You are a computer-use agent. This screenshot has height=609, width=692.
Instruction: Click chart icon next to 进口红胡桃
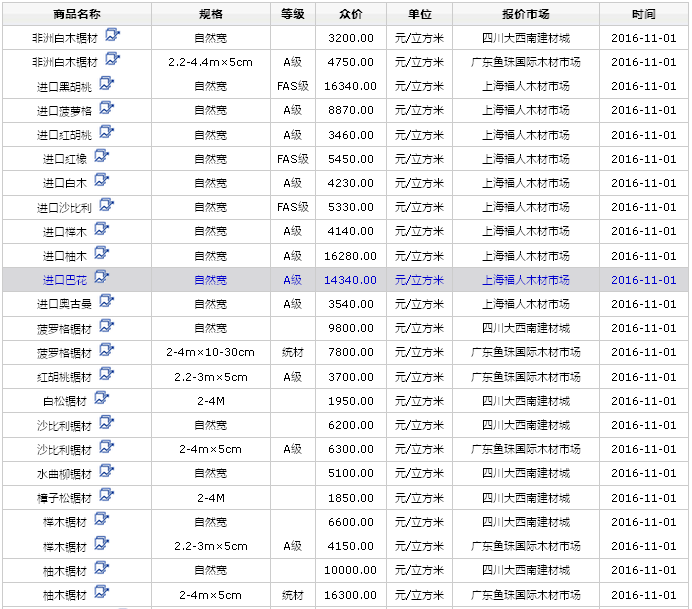pyautogui.click(x=106, y=133)
